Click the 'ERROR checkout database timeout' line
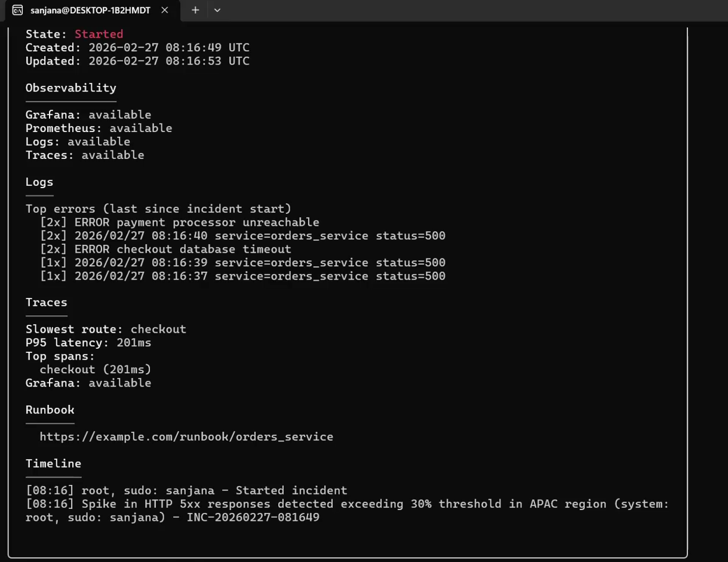This screenshot has width=728, height=562. (x=165, y=249)
